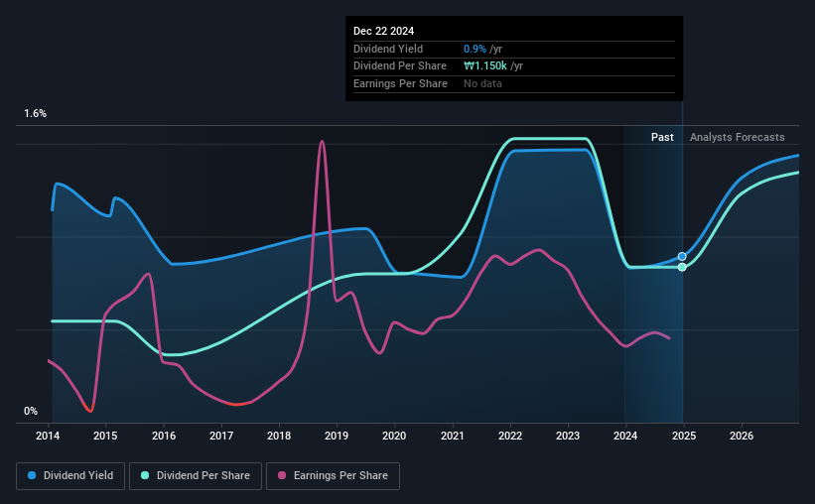Click the teal dot in Dividend Per Share legend
The width and height of the screenshot is (815, 504).
[145, 475]
